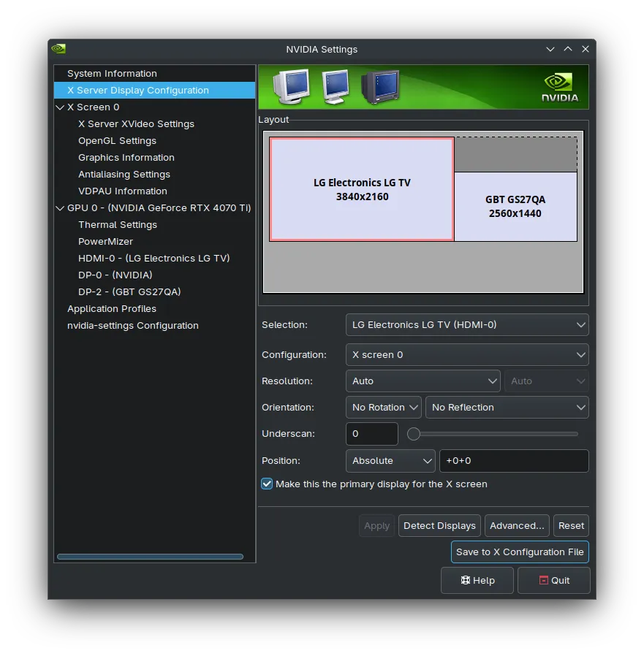This screenshot has width=644, height=656.
Task: Click inside the Position offset field
Action: click(x=514, y=461)
